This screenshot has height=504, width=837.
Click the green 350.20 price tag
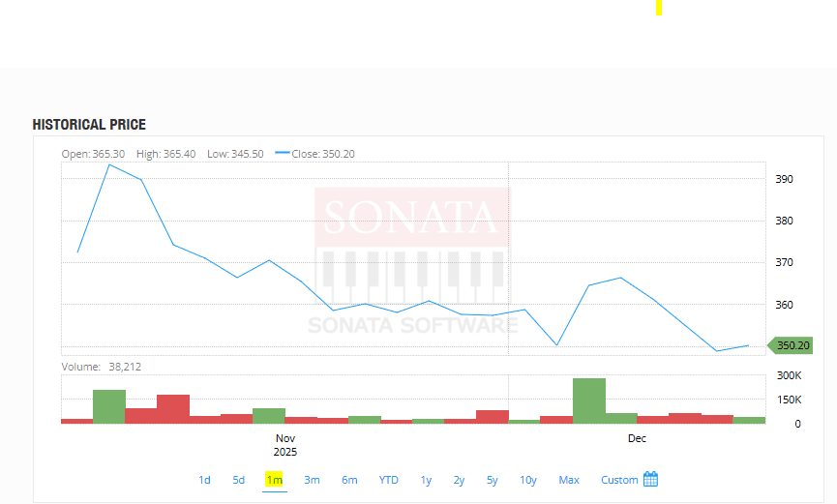point(791,345)
